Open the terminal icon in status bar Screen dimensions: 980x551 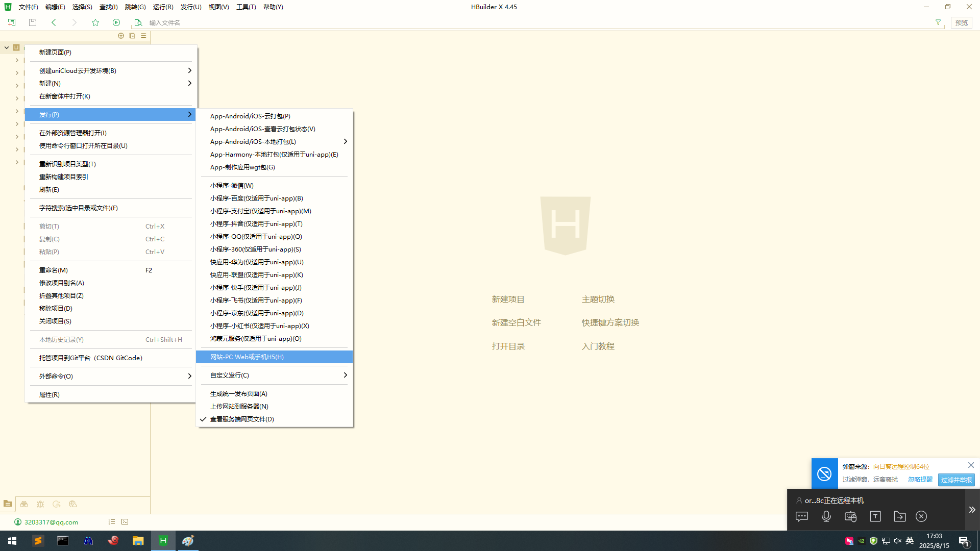[125, 522]
